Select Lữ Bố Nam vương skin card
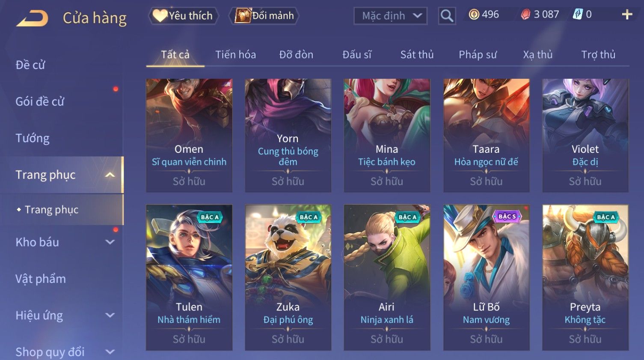Viewport: 644px width, 360px height. click(486, 277)
